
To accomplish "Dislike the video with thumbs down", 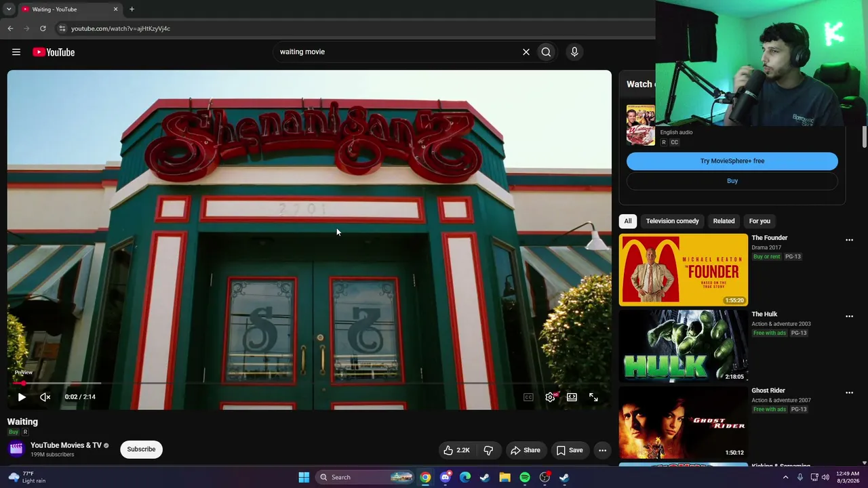I will (x=488, y=450).
